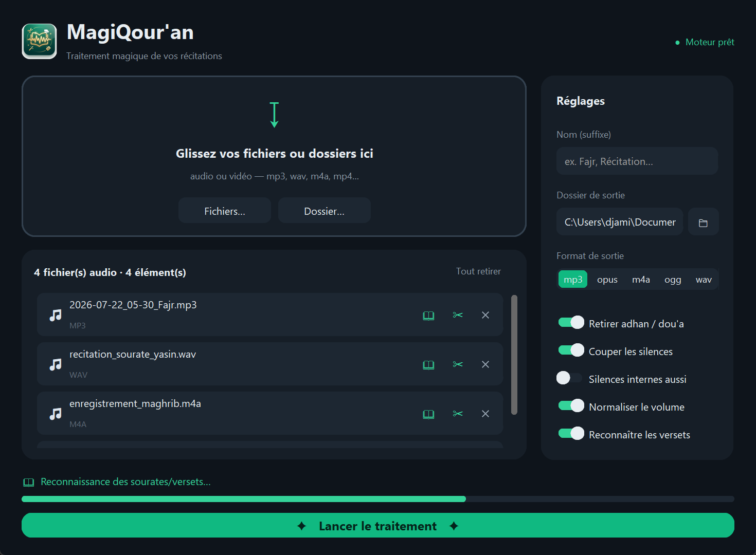Click the scissors icon for 2026-07-22_05-30_Fajr.mp3
This screenshot has height=555, width=756.
(458, 315)
